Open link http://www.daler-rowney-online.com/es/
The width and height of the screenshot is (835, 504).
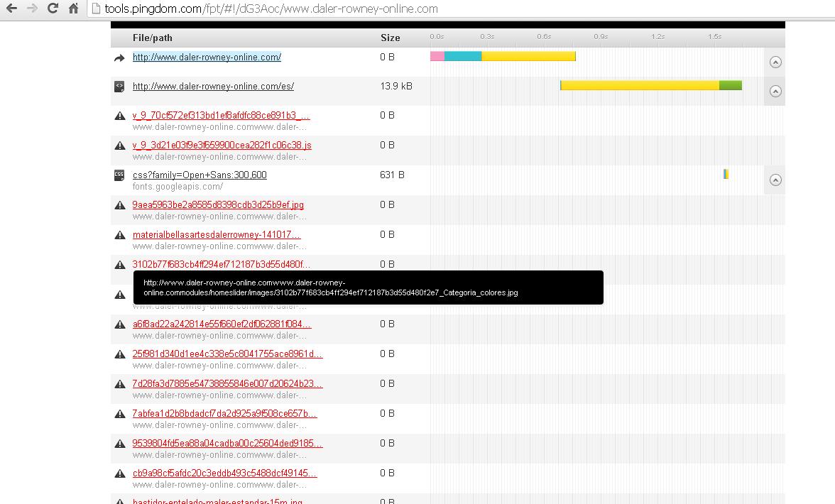[213, 86]
